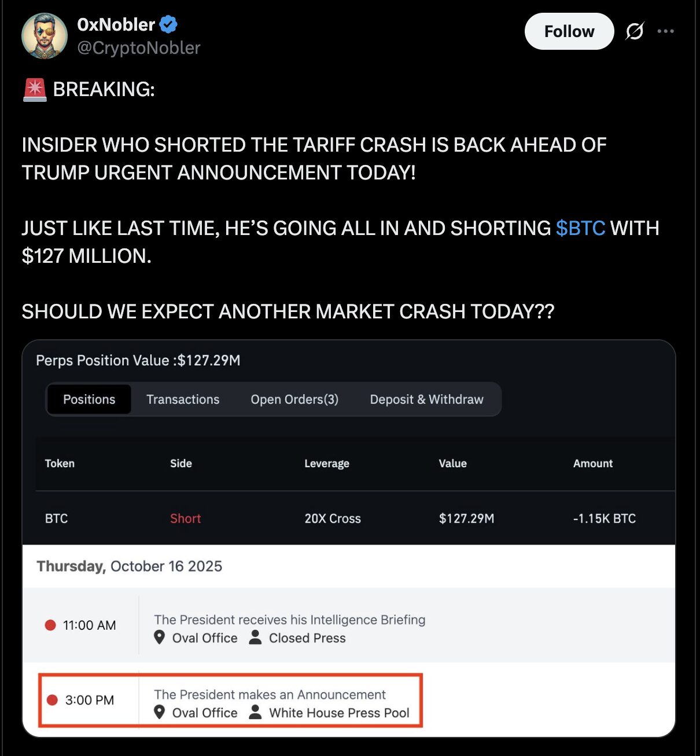Click the Oval Office pin icon at 3:00 PM
This screenshot has height=756, width=700.
point(160,713)
